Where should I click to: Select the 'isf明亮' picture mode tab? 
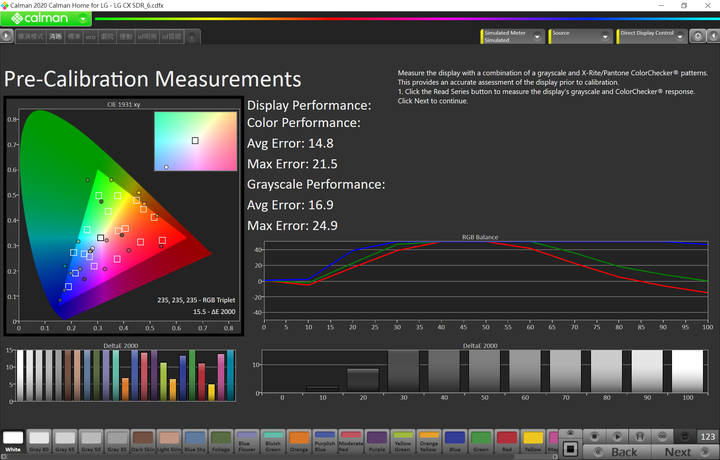tap(147, 37)
